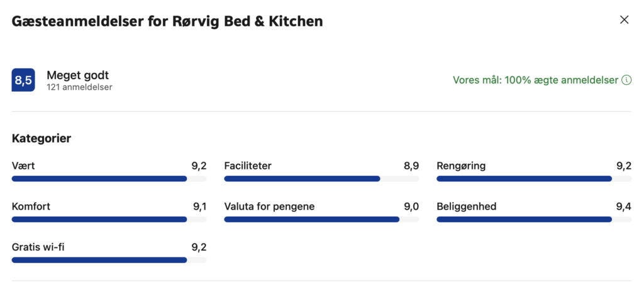Viewport: 644px width, 292px height.
Task: Click the Gæsteanmeldelser for Rørvig Bed & Kitchen title
Action: (167, 21)
